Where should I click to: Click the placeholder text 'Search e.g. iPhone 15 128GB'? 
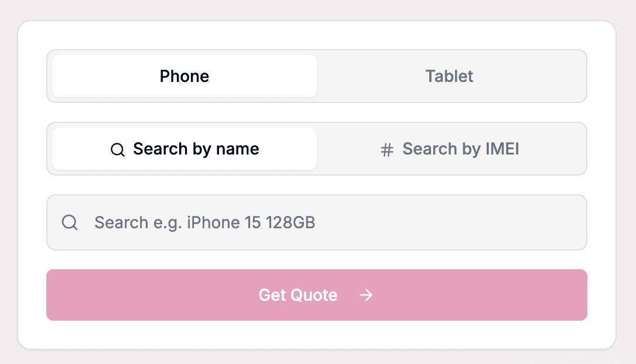(x=204, y=222)
